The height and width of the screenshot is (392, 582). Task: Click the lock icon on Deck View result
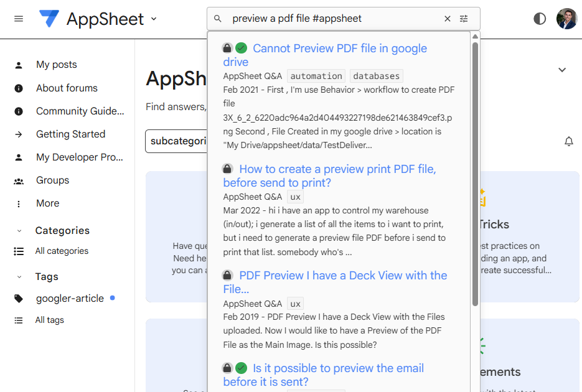coord(227,275)
